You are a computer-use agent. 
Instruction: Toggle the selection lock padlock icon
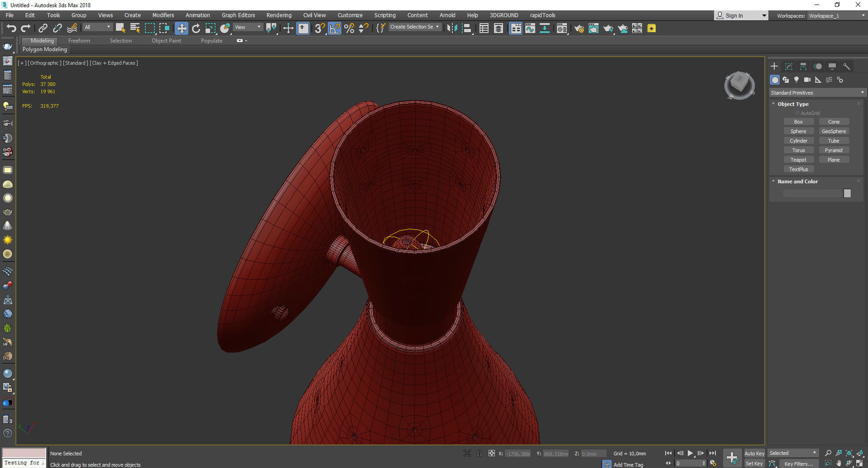479,453
